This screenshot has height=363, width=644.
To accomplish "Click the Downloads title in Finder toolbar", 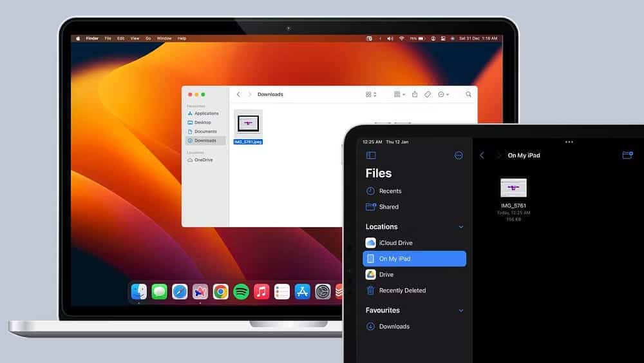I will coord(270,94).
